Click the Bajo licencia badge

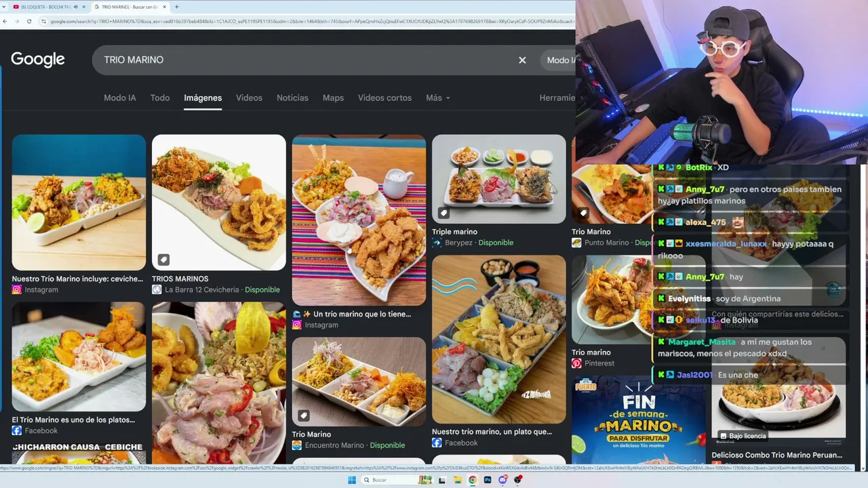(743, 436)
